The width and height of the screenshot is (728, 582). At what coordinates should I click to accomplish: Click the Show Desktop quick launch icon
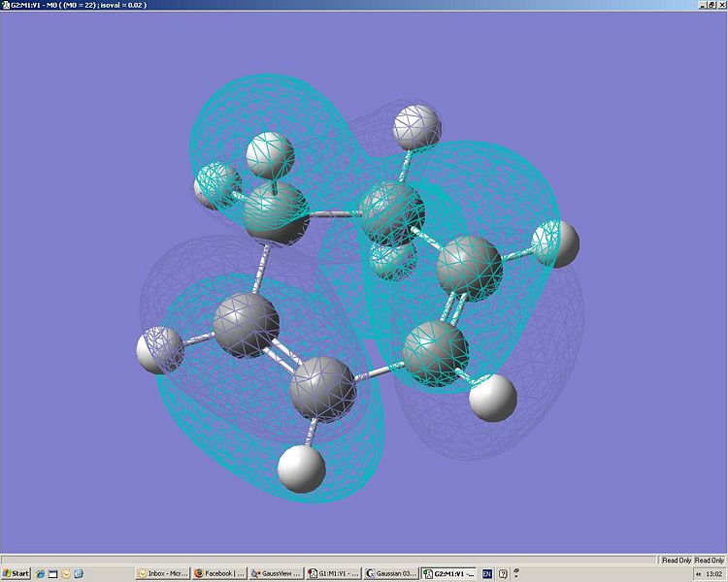pos(53,573)
